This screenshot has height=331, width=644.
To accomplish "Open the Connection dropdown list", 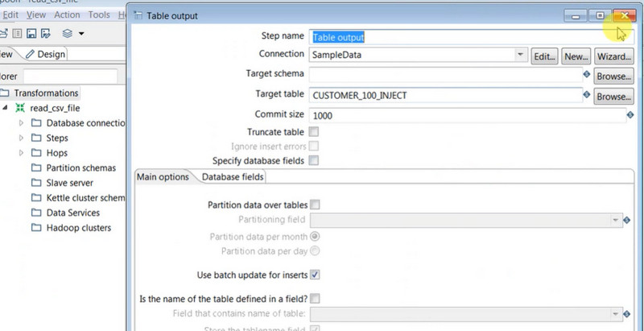I will (x=521, y=56).
